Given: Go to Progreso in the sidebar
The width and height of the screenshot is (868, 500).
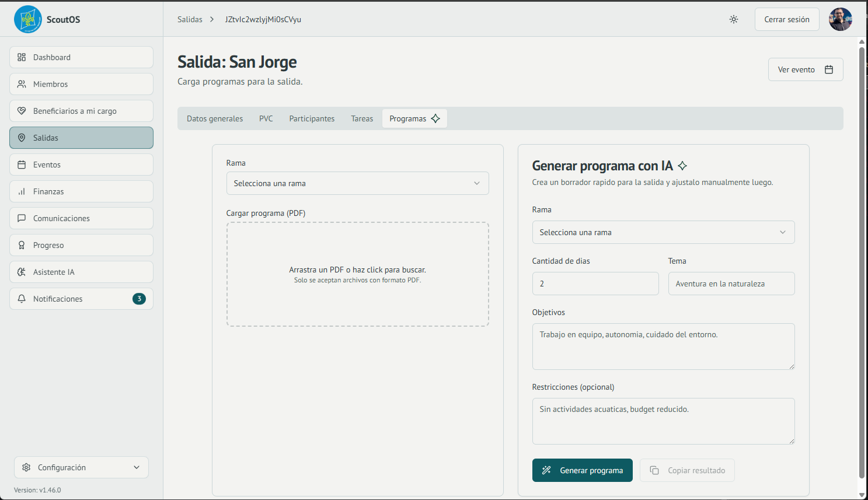Looking at the screenshot, I should click(x=81, y=245).
